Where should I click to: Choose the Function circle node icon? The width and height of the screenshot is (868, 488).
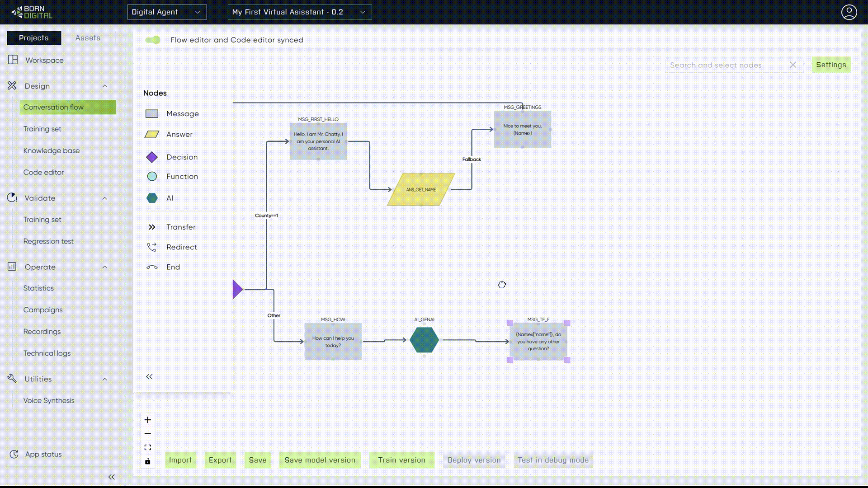(152, 177)
